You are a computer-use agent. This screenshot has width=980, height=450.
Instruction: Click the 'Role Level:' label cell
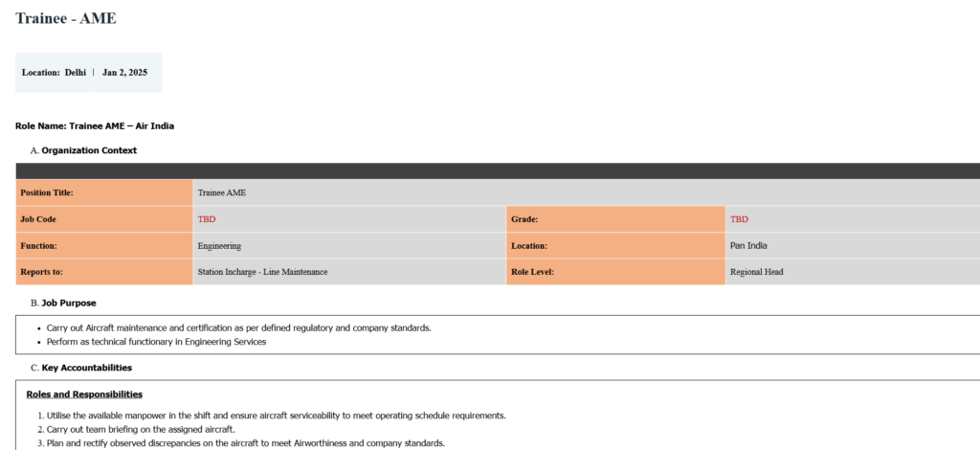pos(615,272)
